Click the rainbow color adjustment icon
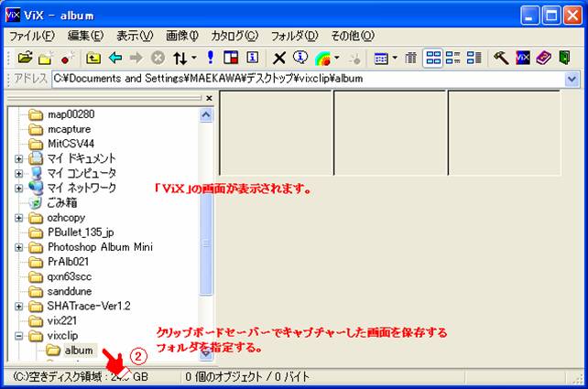Viewport: 588px width, 389px height. click(322, 58)
